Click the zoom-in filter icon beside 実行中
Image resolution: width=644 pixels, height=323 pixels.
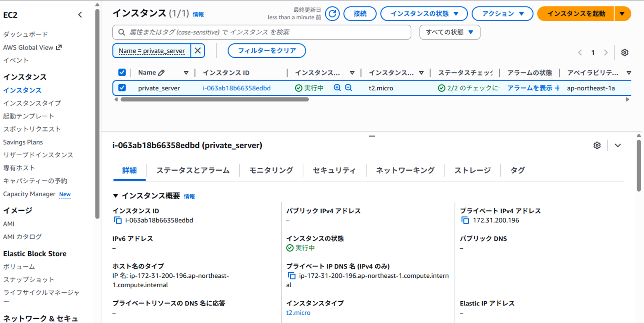[x=337, y=88]
